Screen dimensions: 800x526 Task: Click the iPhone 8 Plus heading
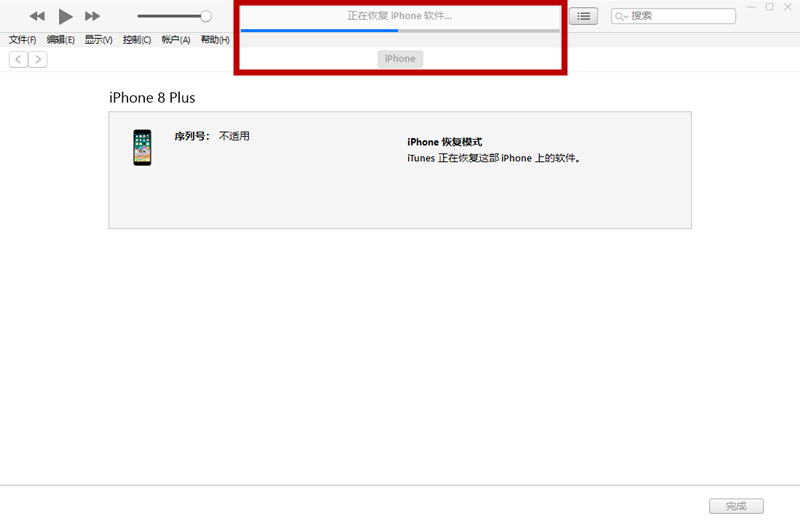coord(152,97)
